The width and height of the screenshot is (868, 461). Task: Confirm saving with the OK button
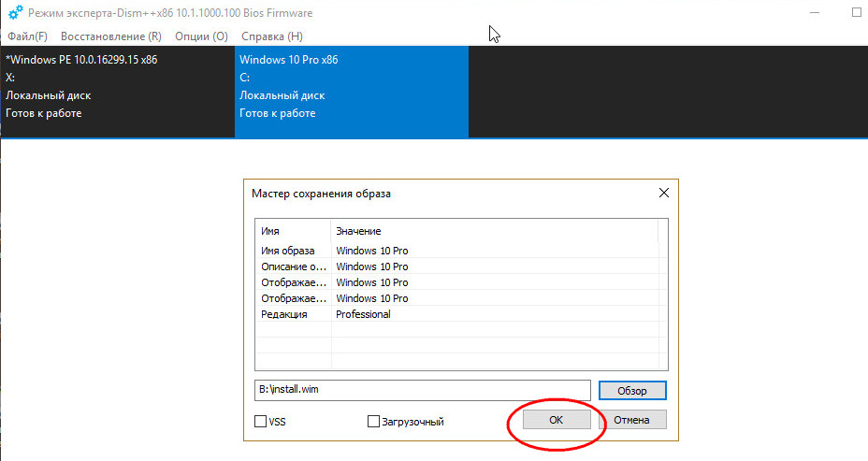tap(557, 420)
